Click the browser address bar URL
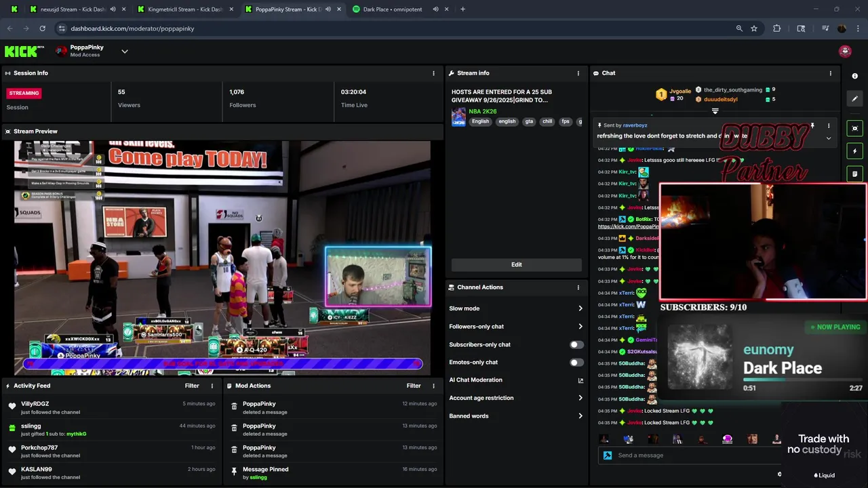The image size is (868, 488). [132, 28]
